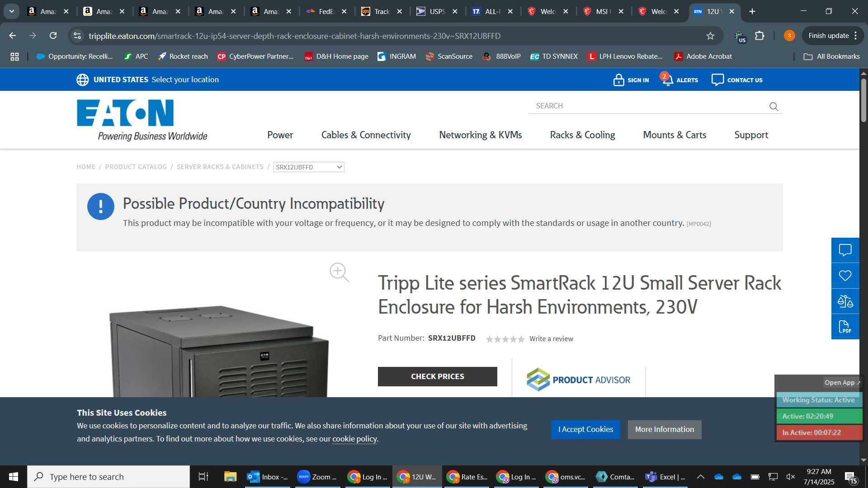868x488 pixels.
Task: Open the Chrome profile avatar
Action: click(789, 36)
